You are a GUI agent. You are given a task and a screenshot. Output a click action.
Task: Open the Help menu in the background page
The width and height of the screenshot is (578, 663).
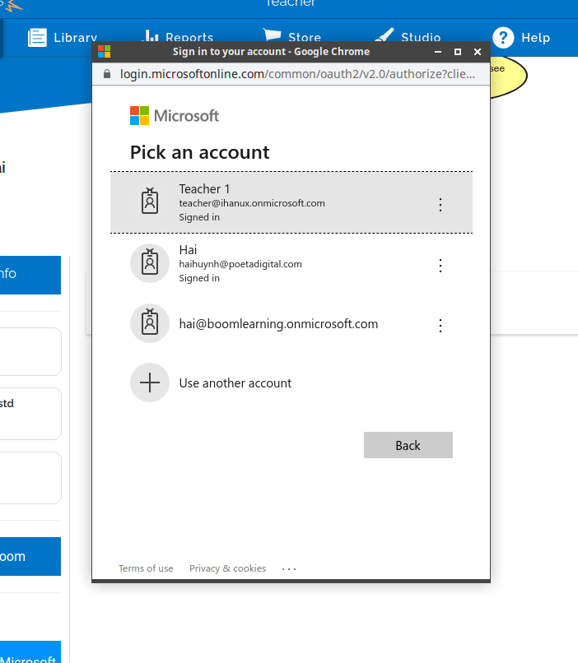click(521, 38)
